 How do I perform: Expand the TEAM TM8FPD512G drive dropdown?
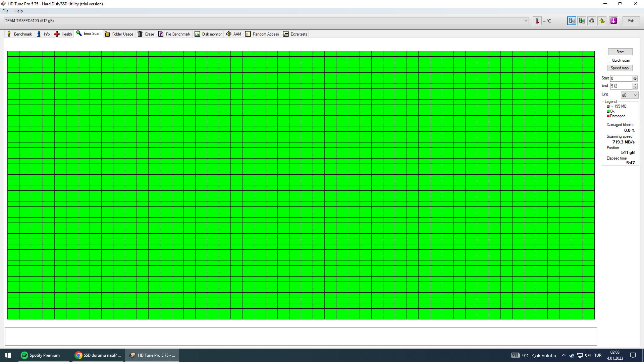coord(526,21)
